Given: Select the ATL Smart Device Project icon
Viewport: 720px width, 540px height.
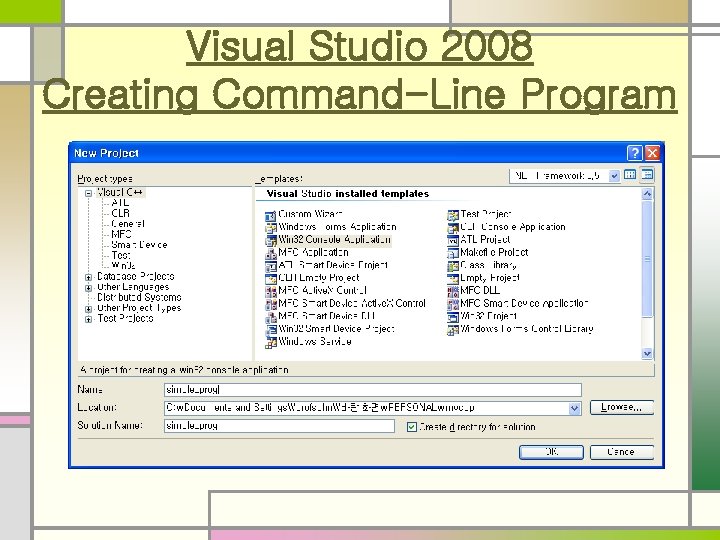Looking at the screenshot, I should [x=270, y=266].
